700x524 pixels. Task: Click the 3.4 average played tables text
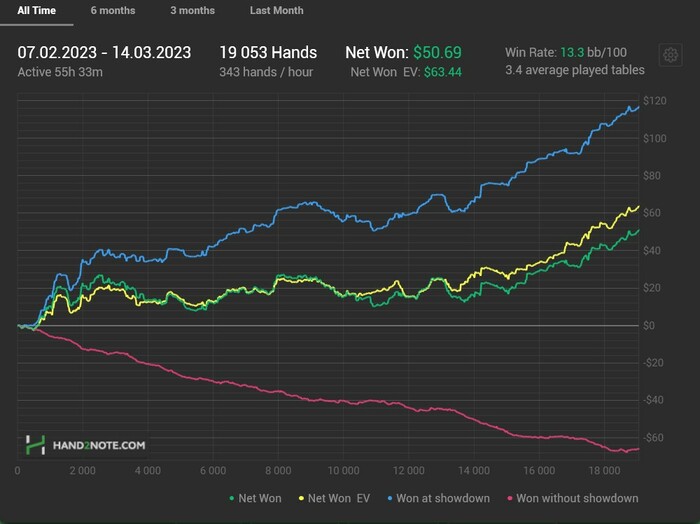[575, 70]
